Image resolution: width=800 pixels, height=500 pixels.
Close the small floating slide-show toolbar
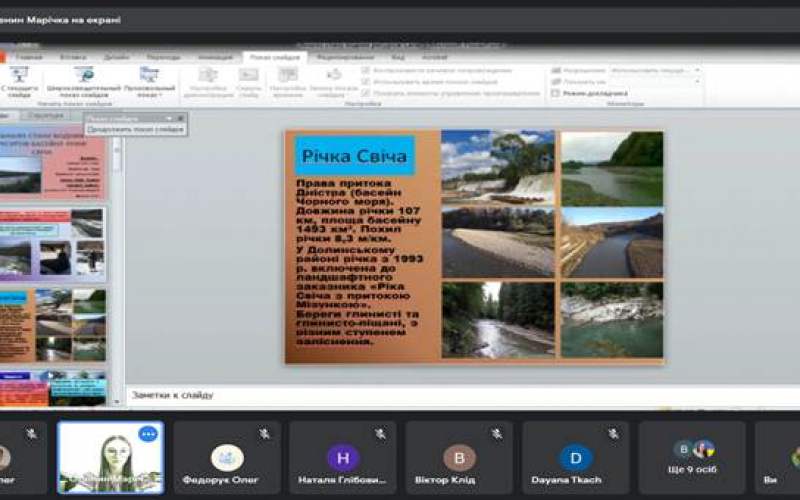tap(180, 118)
